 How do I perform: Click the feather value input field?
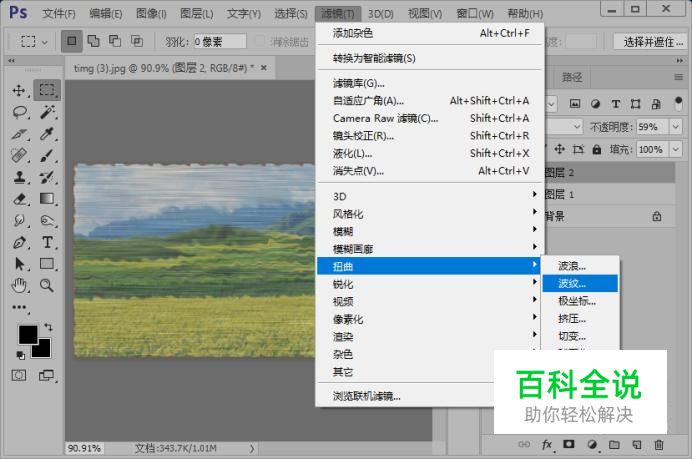[220, 41]
